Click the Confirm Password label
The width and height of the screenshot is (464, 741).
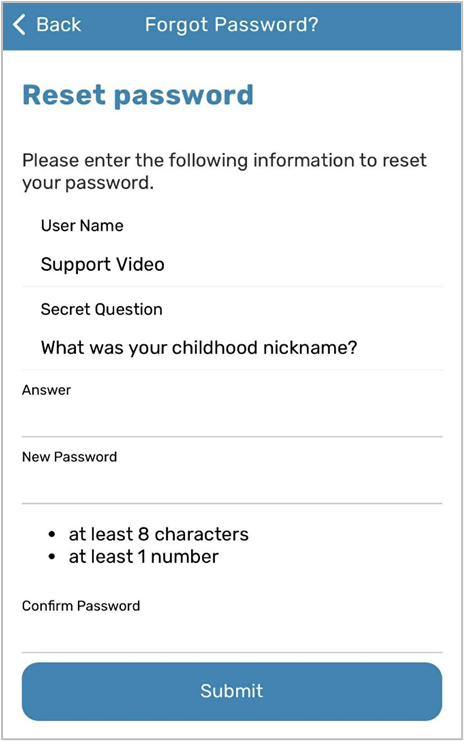tap(81, 606)
